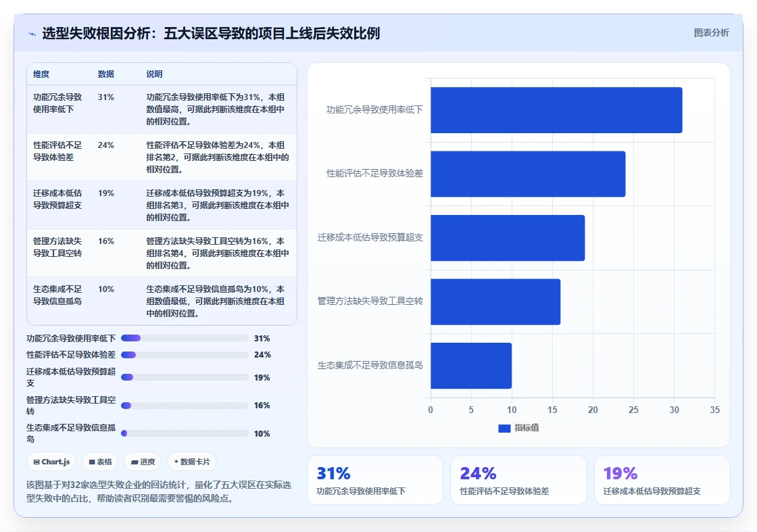Click the x-axis tick label 35
Screen dimensions: 757x532
[714, 410]
